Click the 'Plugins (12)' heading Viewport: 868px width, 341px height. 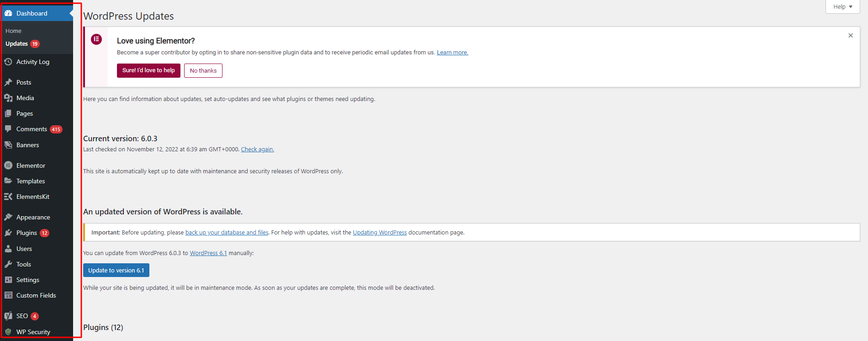click(103, 327)
